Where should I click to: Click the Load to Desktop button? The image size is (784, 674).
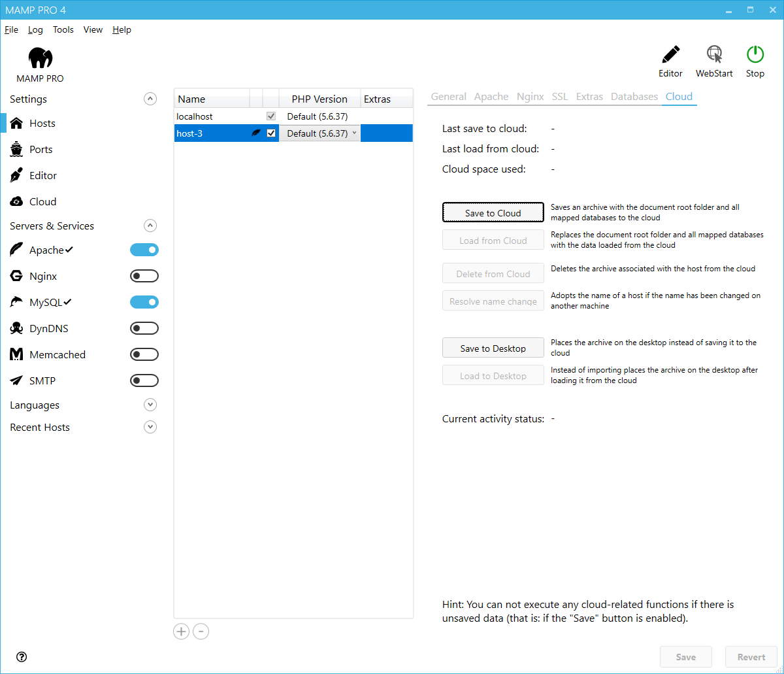(x=493, y=376)
